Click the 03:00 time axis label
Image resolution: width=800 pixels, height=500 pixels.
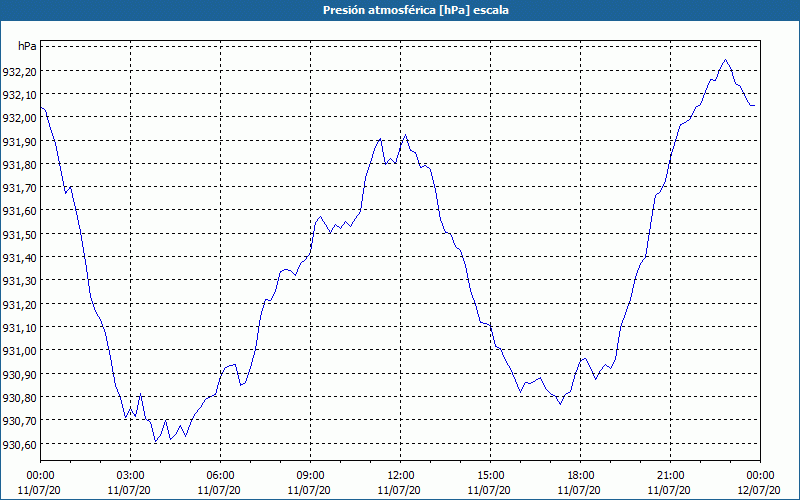tap(131, 476)
